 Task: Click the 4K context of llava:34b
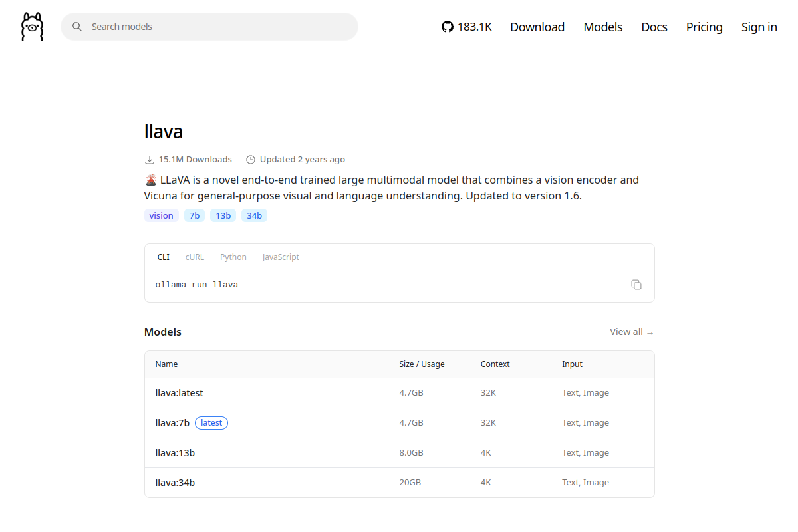coord(485,483)
